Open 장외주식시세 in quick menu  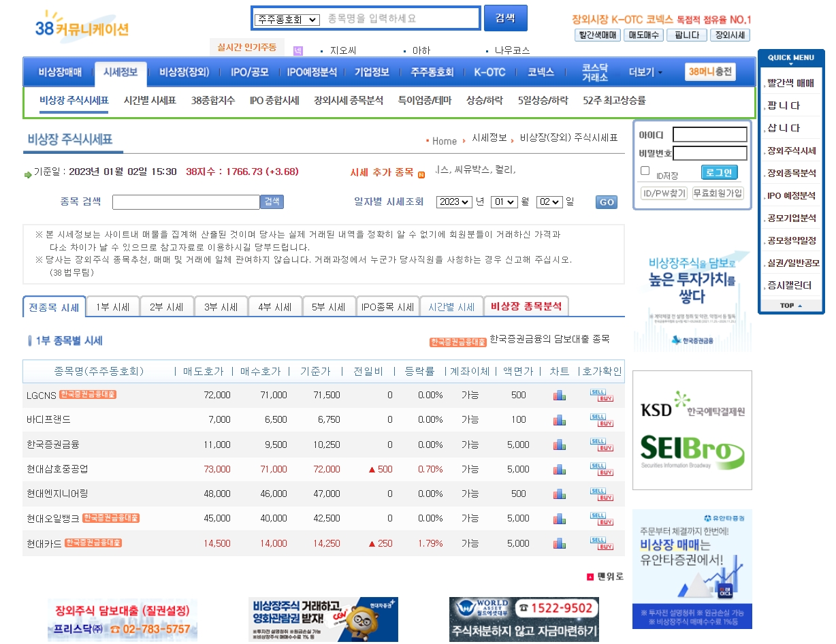tap(791, 151)
